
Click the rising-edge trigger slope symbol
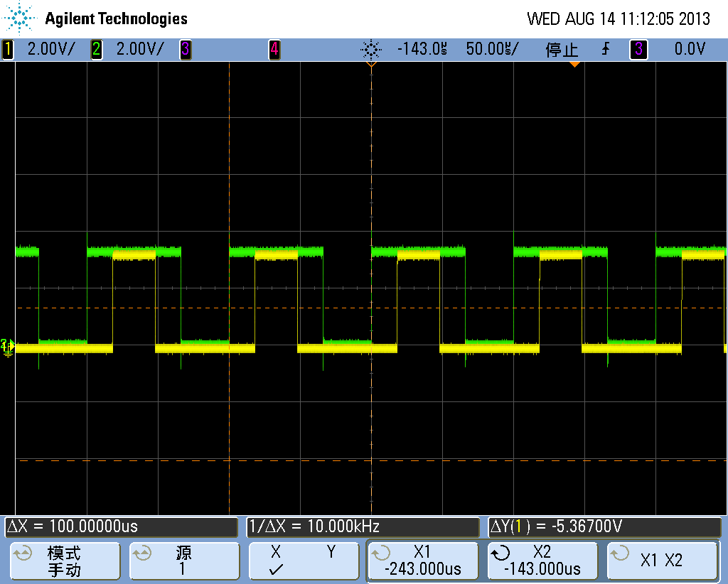point(606,49)
